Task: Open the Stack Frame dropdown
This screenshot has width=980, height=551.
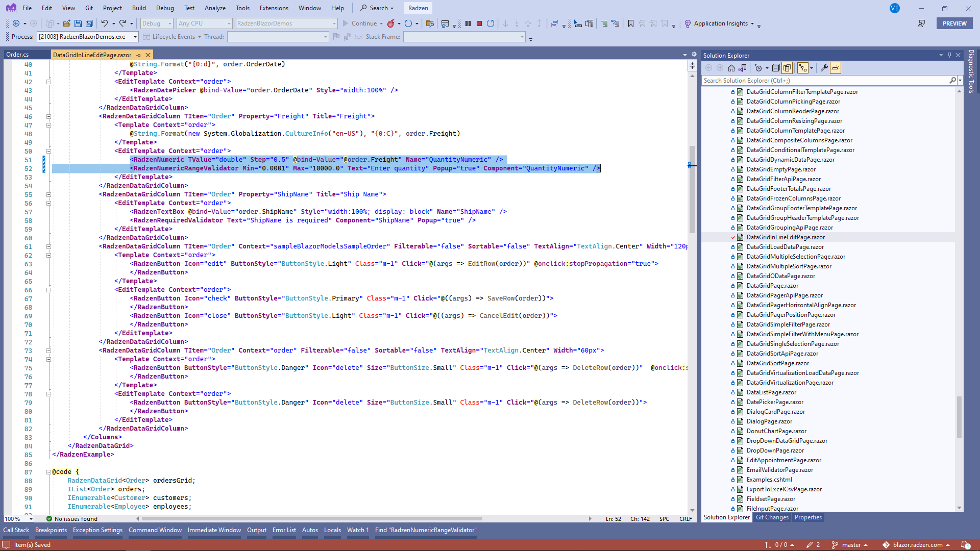Action: click(464, 37)
